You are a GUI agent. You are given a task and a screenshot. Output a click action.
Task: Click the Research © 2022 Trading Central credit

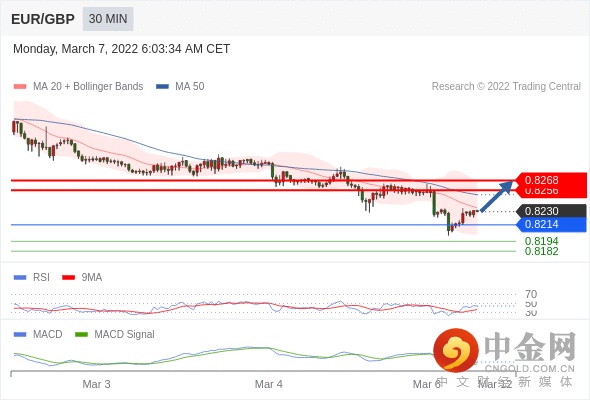[x=506, y=87]
